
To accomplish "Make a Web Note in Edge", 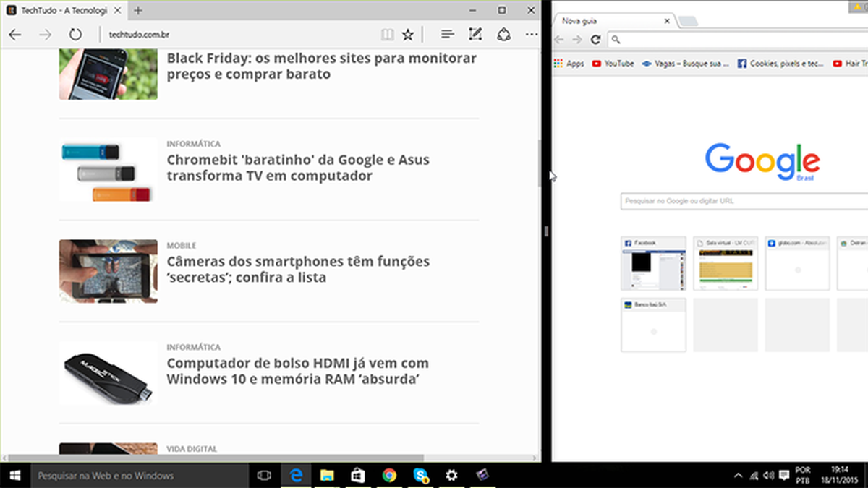I will coord(475,35).
